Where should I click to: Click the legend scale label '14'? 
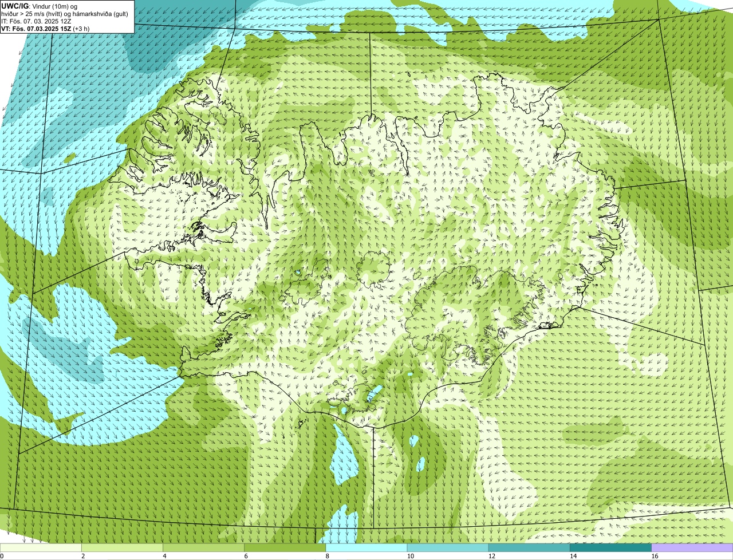pos(573,556)
